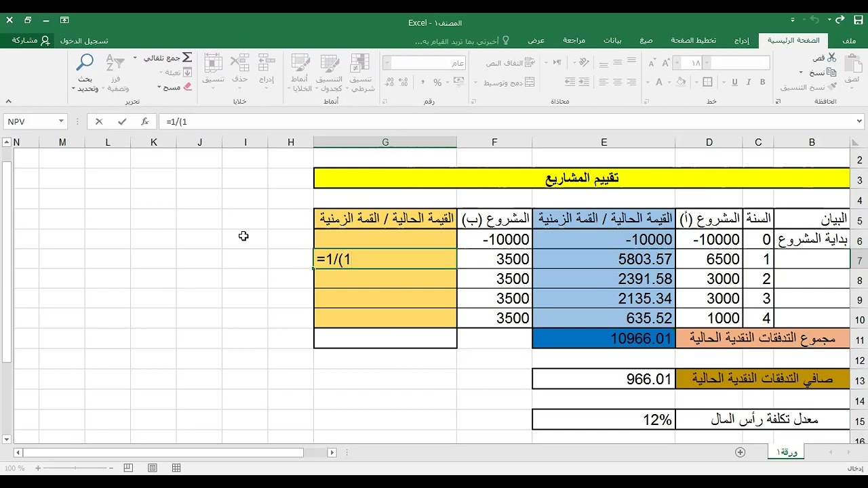Click the Share (مشاركة) button
The image size is (868, 488).
tap(31, 41)
